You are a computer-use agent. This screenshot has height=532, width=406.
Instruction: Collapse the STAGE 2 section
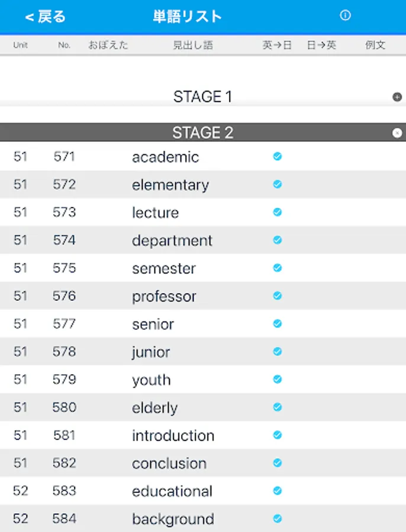(397, 133)
